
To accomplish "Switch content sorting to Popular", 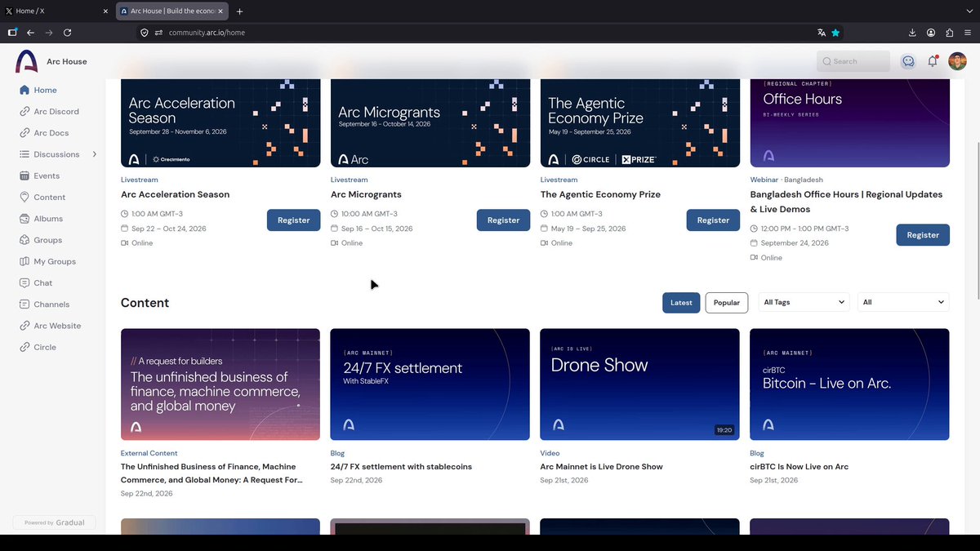I will point(727,303).
